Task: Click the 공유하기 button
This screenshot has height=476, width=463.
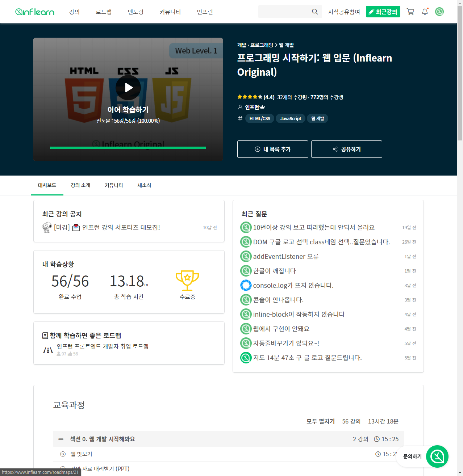Action: point(347,149)
